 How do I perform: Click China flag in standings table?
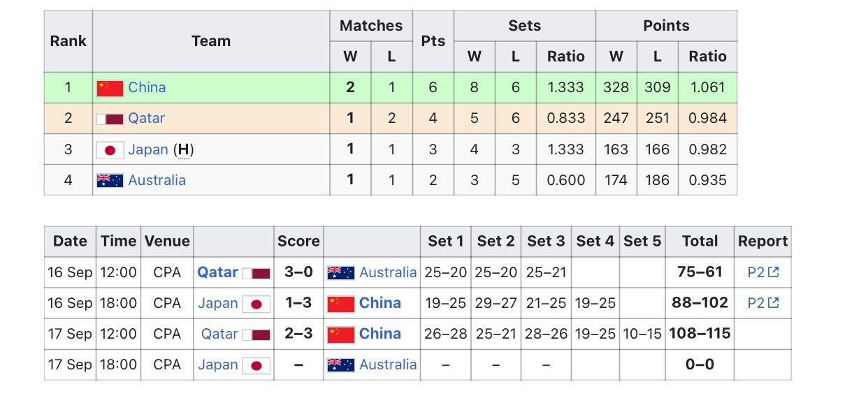coord(110,88)
